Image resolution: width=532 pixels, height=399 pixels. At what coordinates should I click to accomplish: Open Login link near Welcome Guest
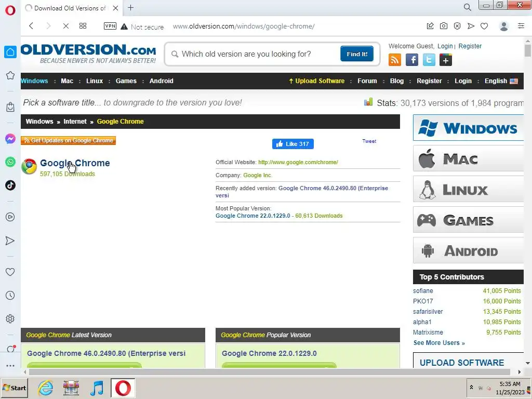(x=445, y=46)
